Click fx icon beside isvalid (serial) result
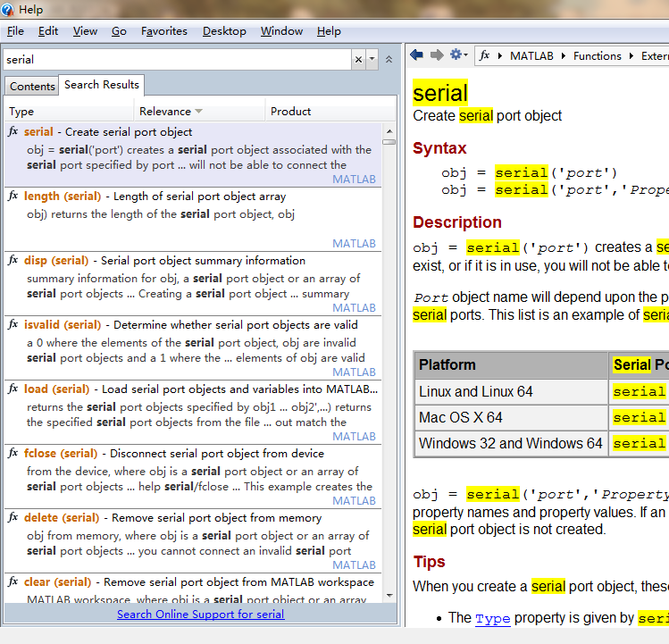This screenshot has height=644, width=669. pyautogui.click(x=13, y=325)
